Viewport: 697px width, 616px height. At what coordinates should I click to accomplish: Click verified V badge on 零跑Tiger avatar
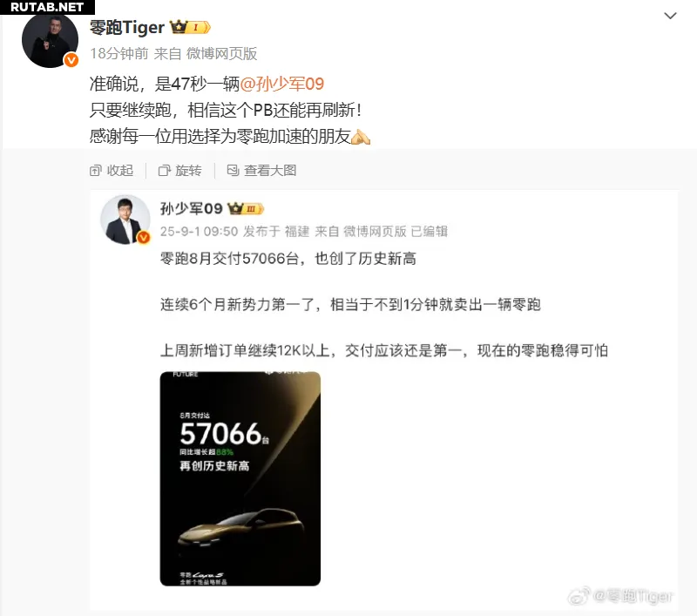pos(71,59)
